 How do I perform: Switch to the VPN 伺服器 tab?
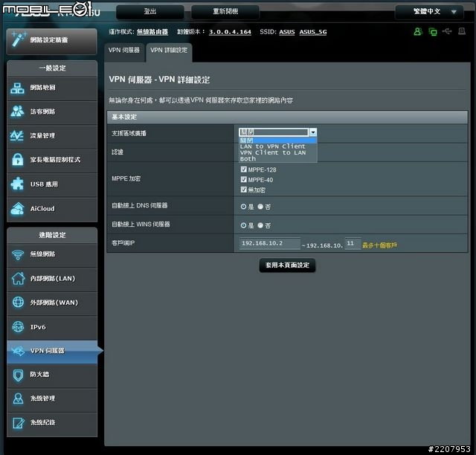[x=124, y=50]
